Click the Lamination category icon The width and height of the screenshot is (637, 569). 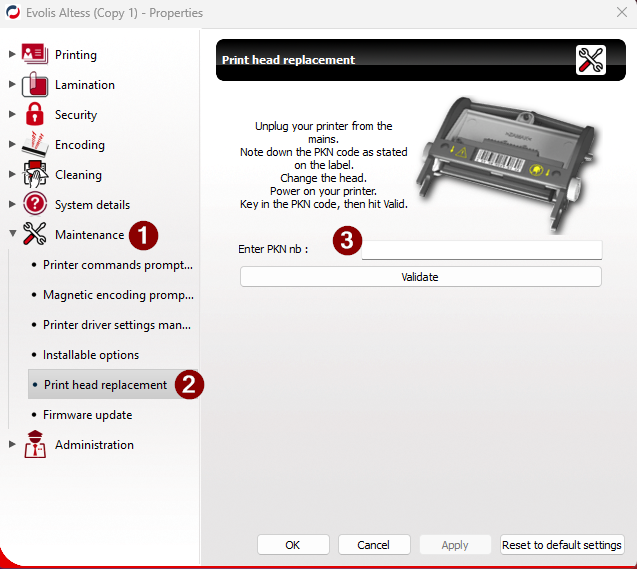tap(35, 84)
